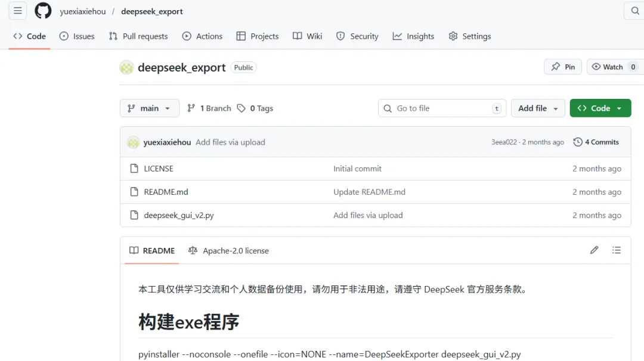This screenshot has width=644, height=361.
Task: View the 4 Commits history
Action: [596, 142]
